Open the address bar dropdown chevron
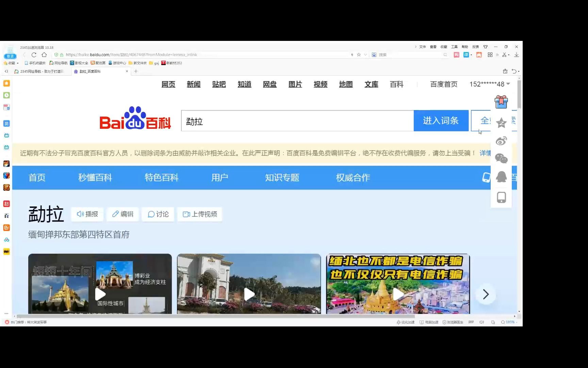This screenshot has width=588, height=368. point(365,55)
